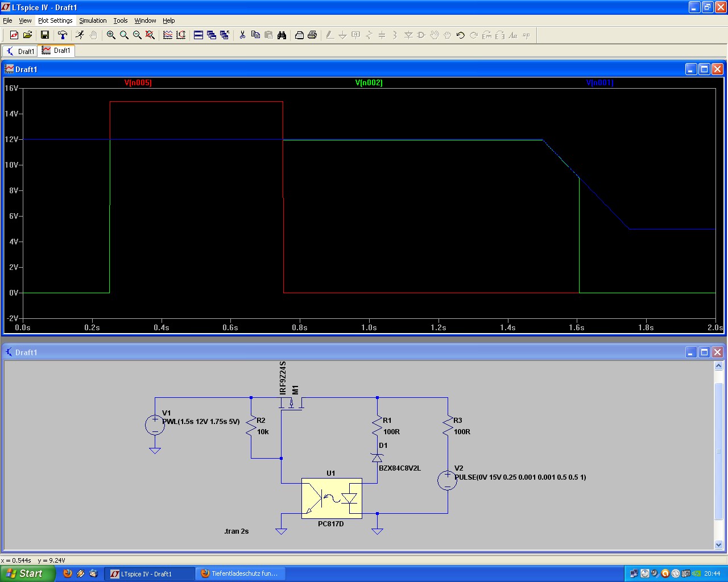Image resolution: width=728 pixels, height=582 pixels.
Task: Click the New Schematic toolbar icon
Action: pos(14,35)
